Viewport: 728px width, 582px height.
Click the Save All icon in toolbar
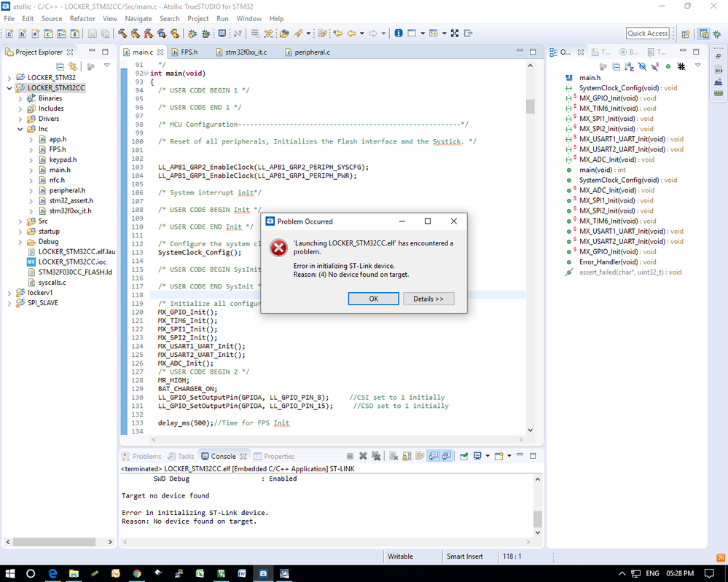pyautogui.click(x=106, y=34)
